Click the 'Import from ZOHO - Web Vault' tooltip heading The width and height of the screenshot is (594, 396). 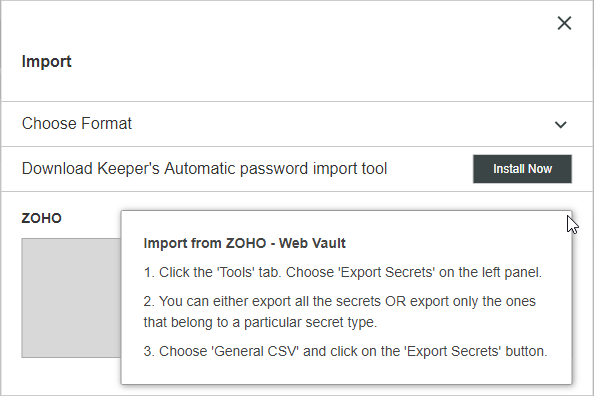(x=244, y=243)
